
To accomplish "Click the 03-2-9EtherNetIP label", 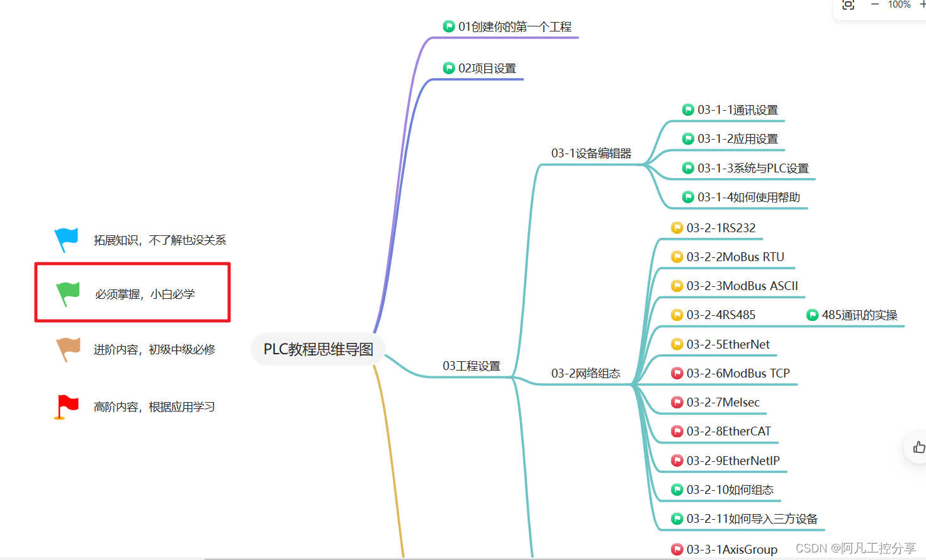I will tap(733, 461).
